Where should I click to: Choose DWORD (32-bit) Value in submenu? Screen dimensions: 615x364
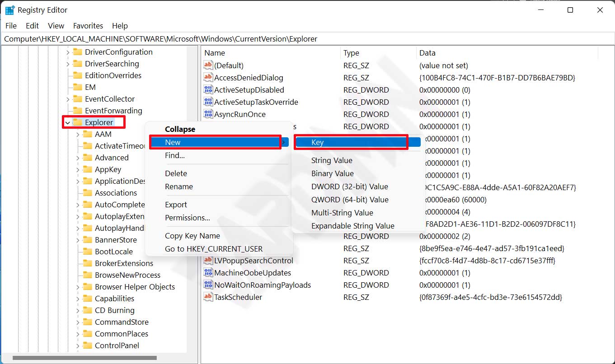[350, 187]
